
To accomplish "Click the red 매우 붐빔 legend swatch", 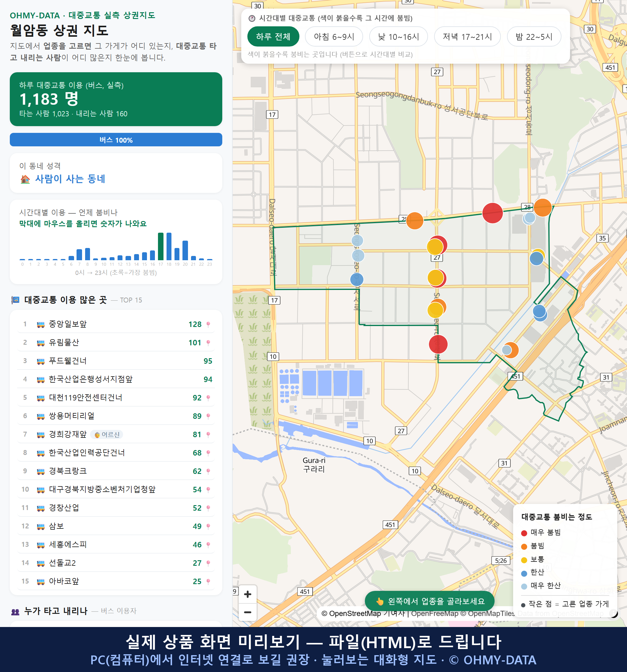I will point(524,533).
